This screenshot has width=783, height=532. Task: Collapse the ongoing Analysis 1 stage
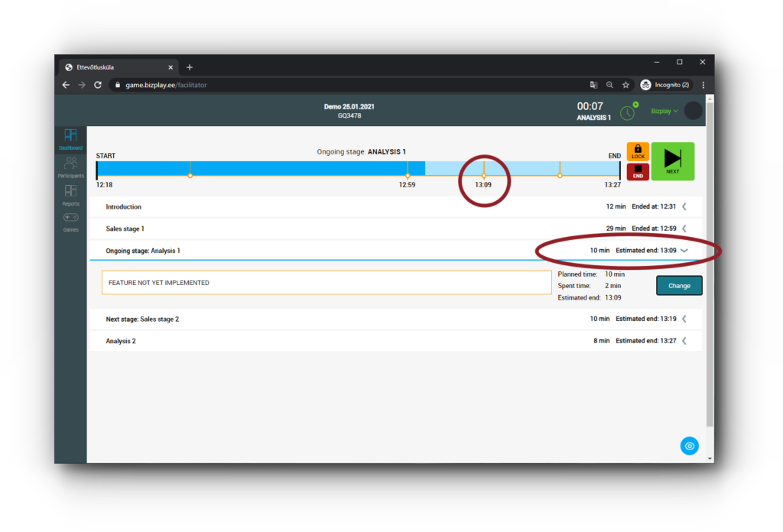(684, 251)
